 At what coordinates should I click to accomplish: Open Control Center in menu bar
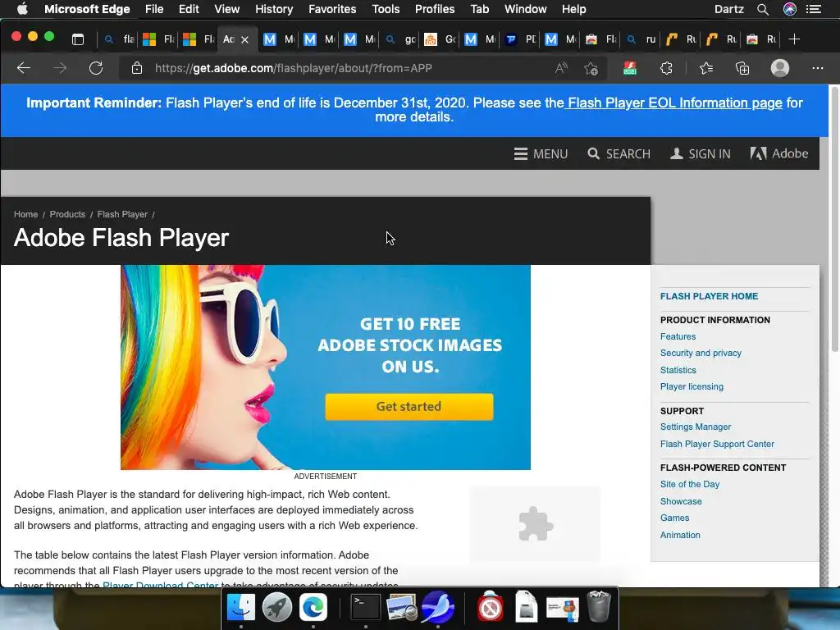click(x=814, y=9)
